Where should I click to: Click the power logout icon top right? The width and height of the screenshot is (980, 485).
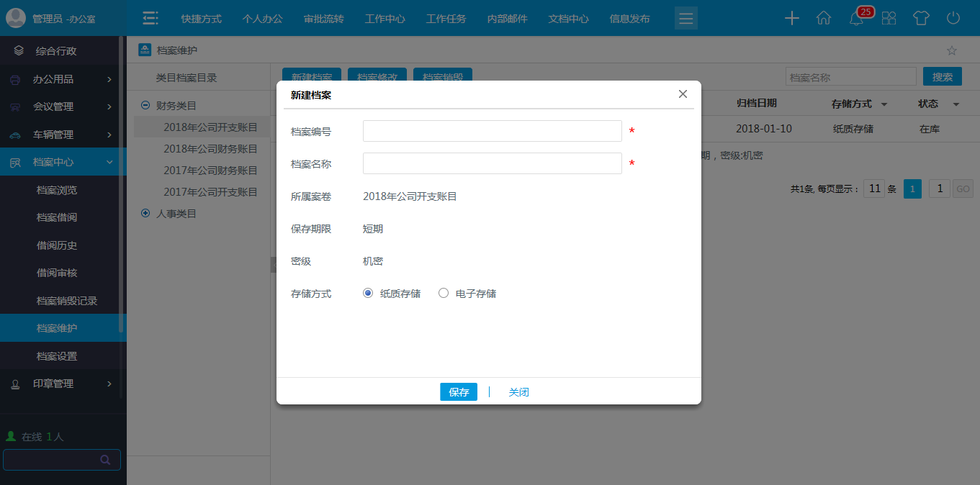click(x=953, y=18)
